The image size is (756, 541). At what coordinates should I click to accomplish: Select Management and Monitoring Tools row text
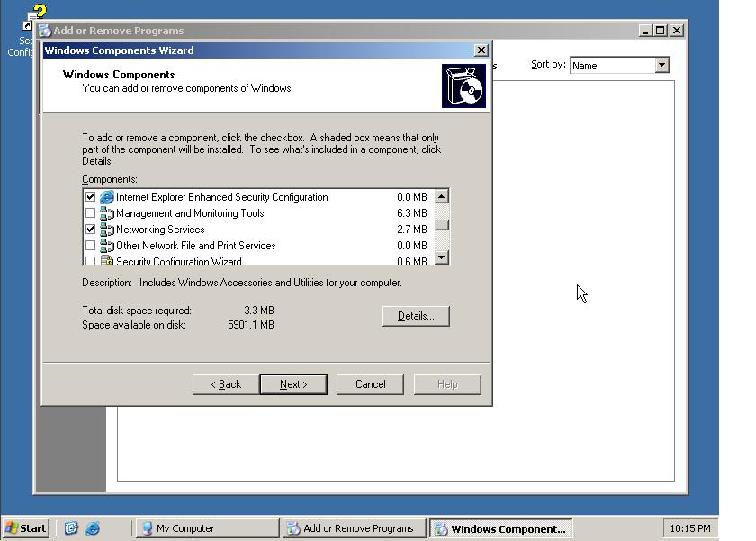190,213
